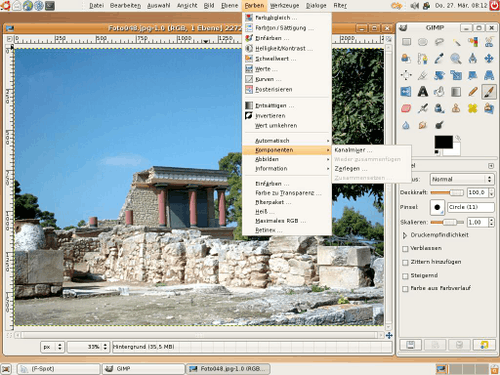Switch to F-Spot in the taskbar
500x375 pixels.
pyautogui.click(x=59, y=369)
